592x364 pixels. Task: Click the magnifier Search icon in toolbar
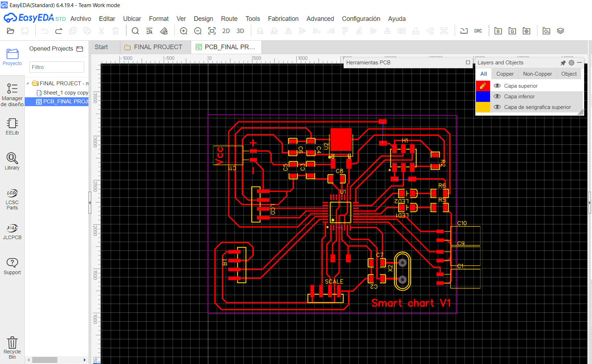point(135,31)
